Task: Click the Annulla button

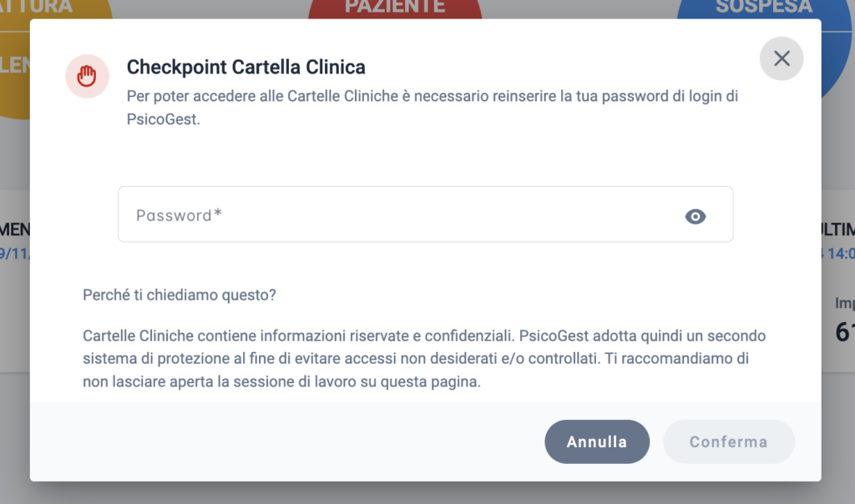Action: (597, 441)
